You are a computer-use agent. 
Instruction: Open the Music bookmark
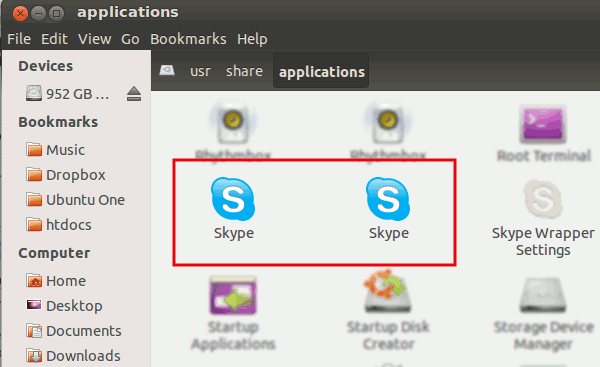coord(65,150)
